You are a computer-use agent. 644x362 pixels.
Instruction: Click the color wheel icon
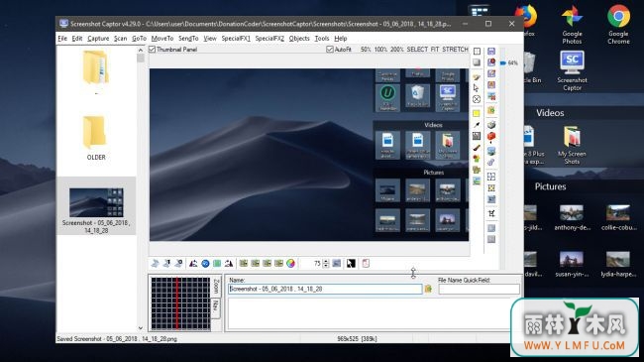290,263
